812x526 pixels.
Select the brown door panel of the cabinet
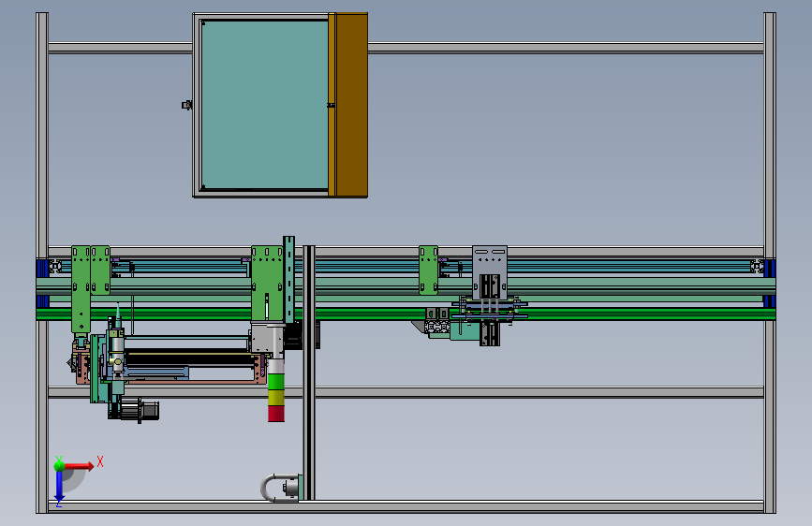pyautogui.click(x=351, y=105)
